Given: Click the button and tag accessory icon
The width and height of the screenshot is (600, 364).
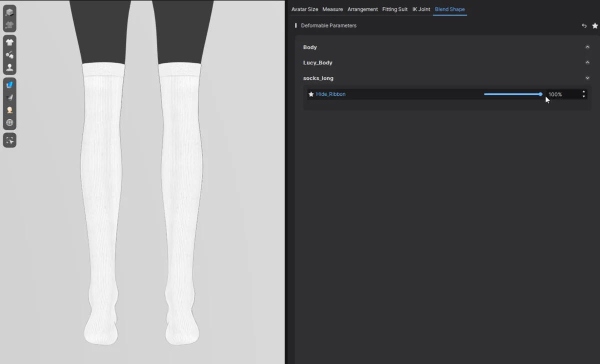Looking at the screenshot, I should coord(9,55).
